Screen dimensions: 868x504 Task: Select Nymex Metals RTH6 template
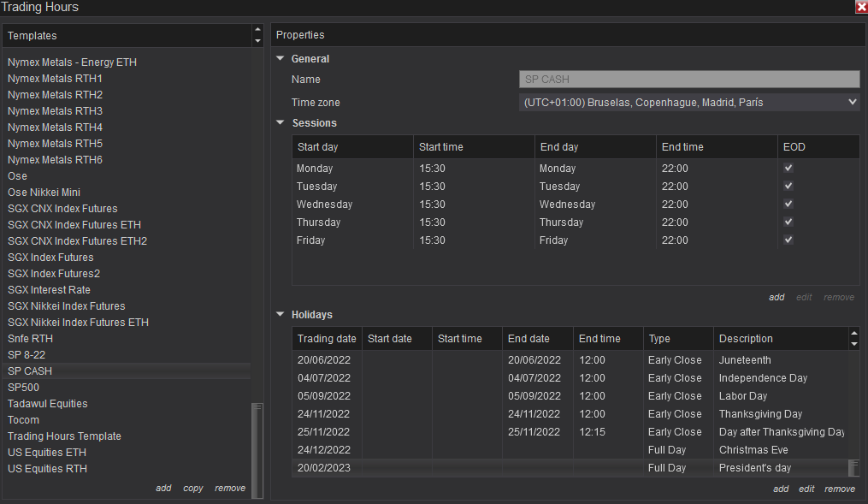[x=55, y=159]
